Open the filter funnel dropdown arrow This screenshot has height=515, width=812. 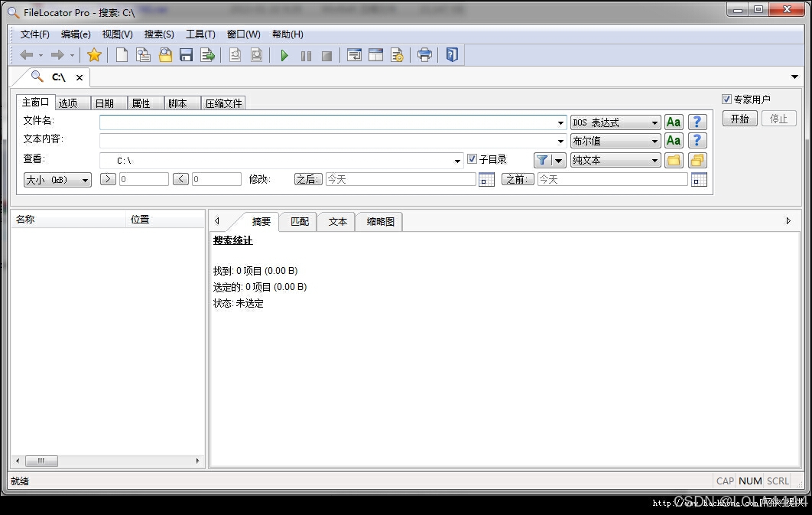tap(558, 161)
